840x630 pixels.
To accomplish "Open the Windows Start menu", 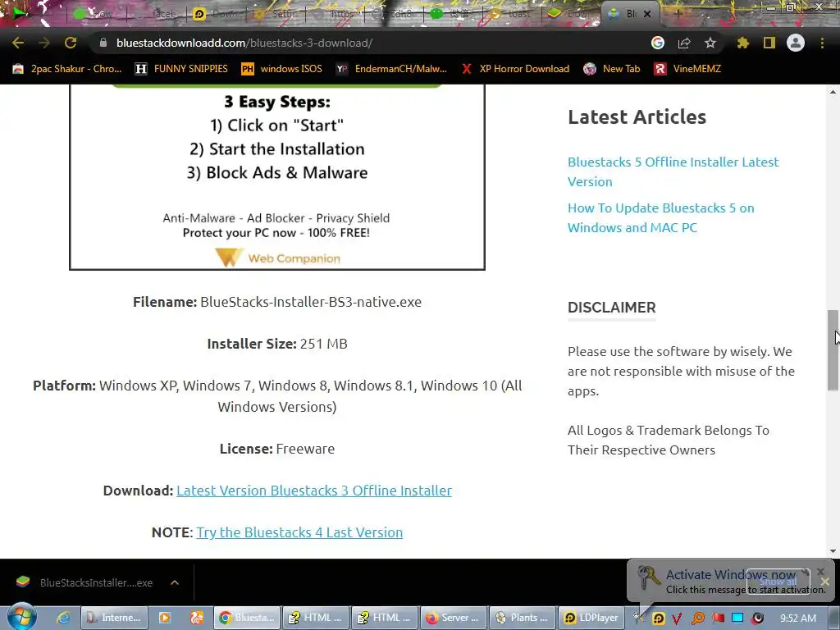I will (21, 617).
